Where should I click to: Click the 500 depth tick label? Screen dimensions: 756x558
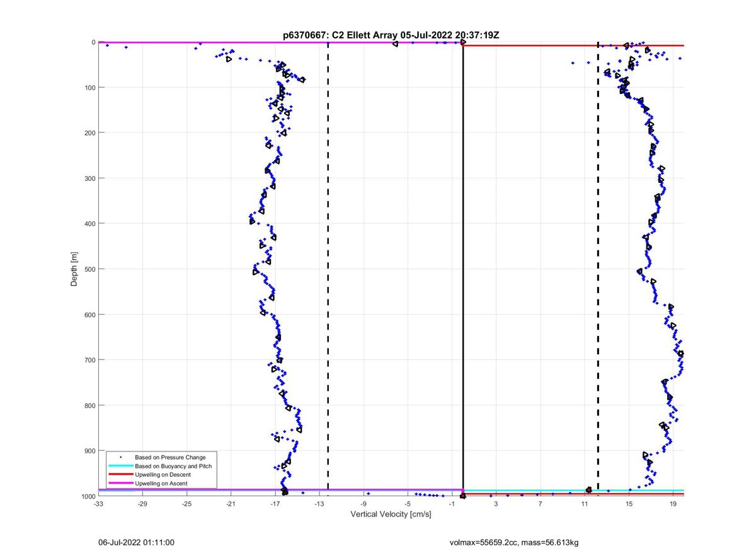click(89, 269)
